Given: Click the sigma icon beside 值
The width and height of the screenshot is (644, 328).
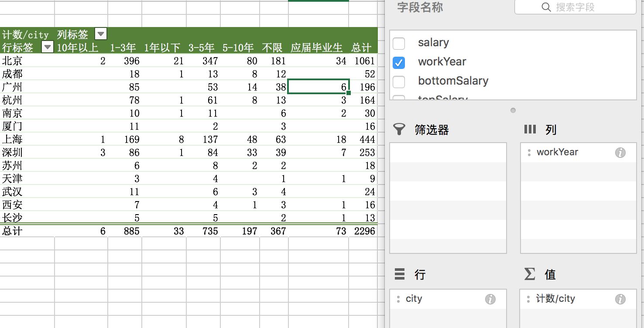Looking at the screenshot, I should (529, 274).
